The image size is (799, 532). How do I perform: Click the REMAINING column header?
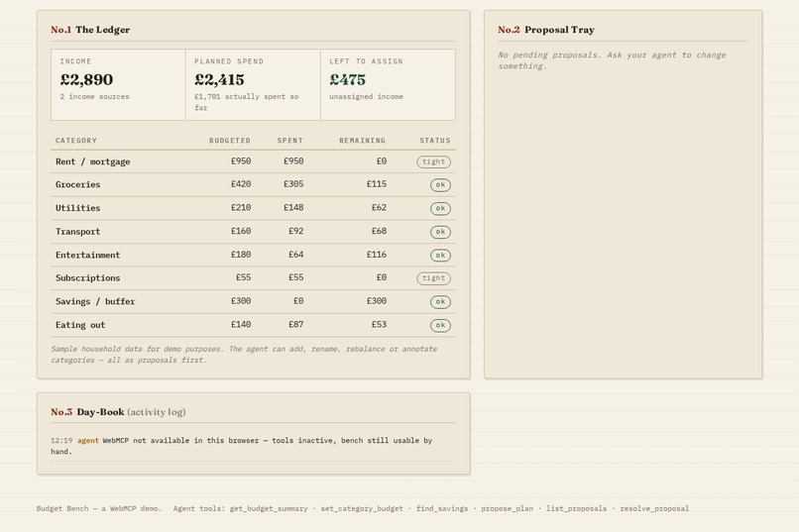(362, 141)
